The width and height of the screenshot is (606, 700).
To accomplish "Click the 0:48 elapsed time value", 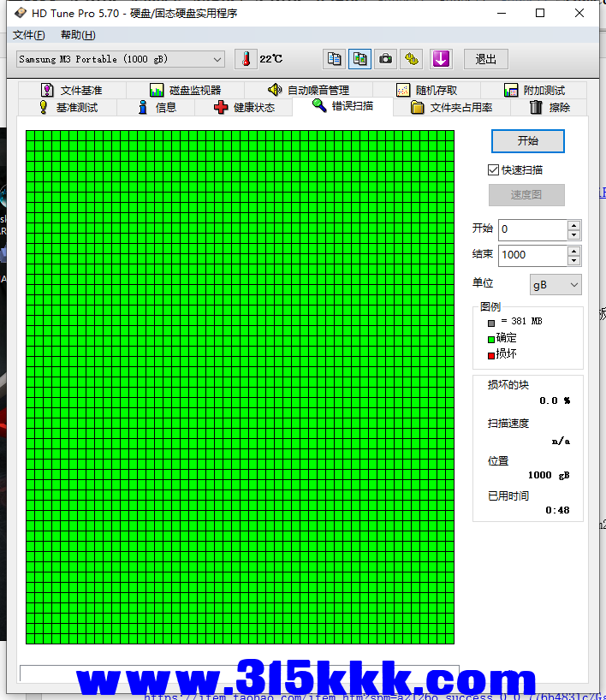I will point(558,510).
